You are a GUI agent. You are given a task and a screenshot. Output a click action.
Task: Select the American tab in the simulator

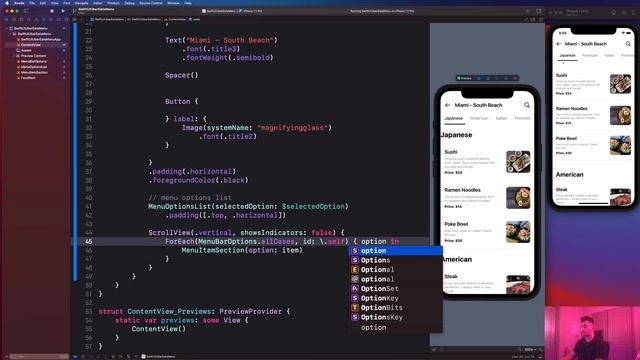click(x=590, y=55)
